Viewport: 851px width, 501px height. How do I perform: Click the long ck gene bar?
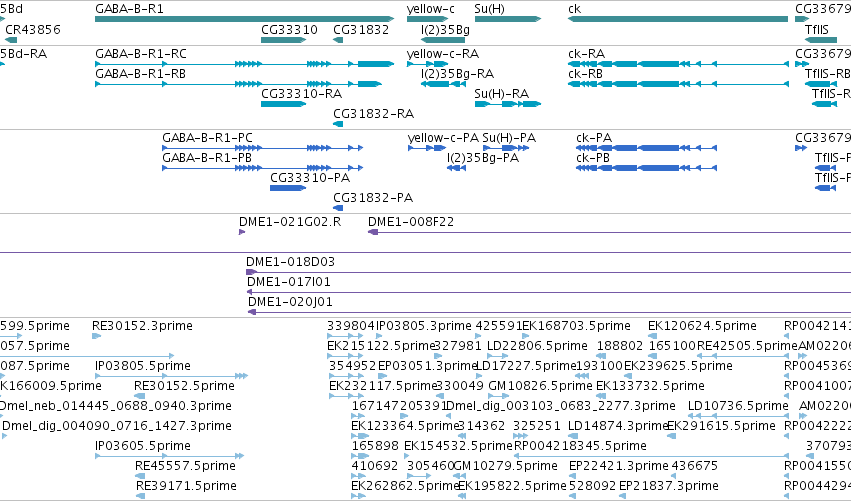click(x=678, y=19)
